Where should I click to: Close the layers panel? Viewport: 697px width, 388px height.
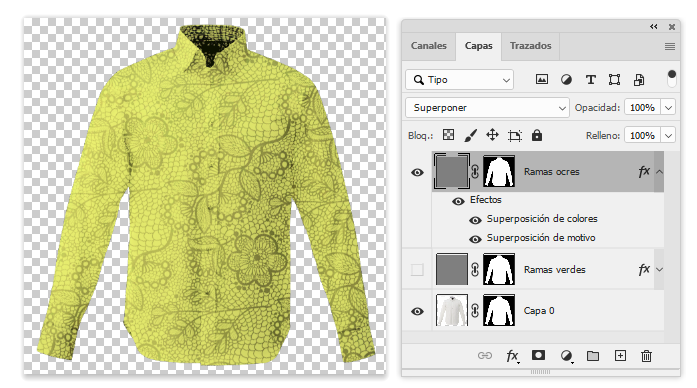click(672, 27)
